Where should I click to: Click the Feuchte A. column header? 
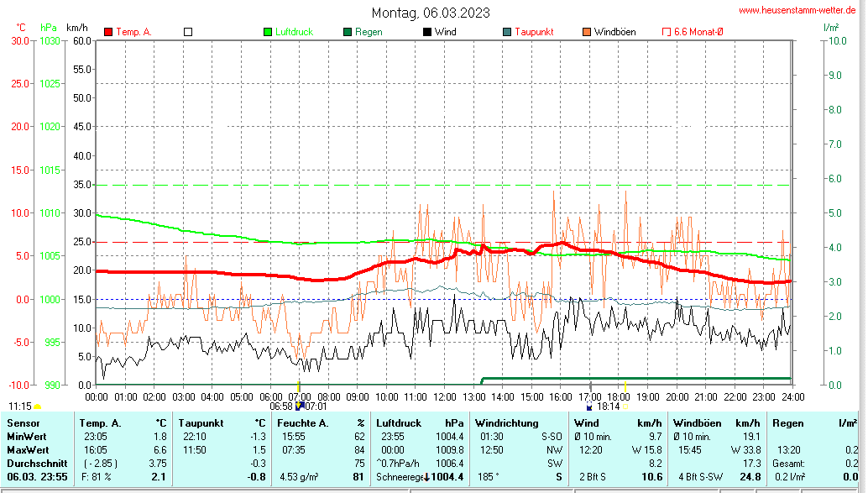coord(303,423)
